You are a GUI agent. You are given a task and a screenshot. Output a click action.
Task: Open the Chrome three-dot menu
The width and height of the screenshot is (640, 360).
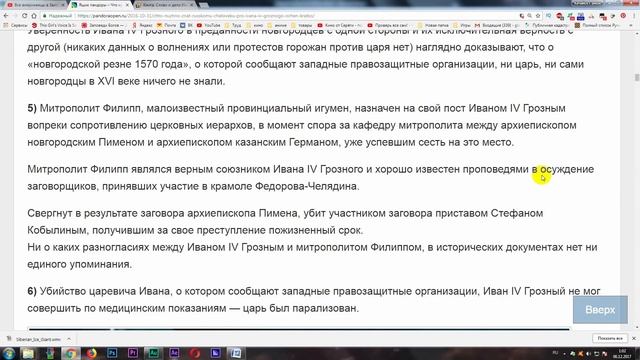point(635,16)
